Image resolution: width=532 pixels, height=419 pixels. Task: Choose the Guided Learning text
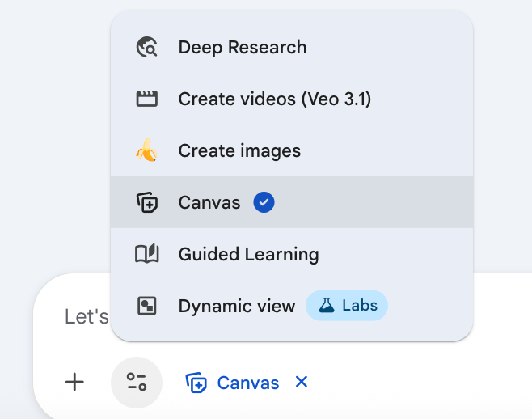[x=249, y=255]
